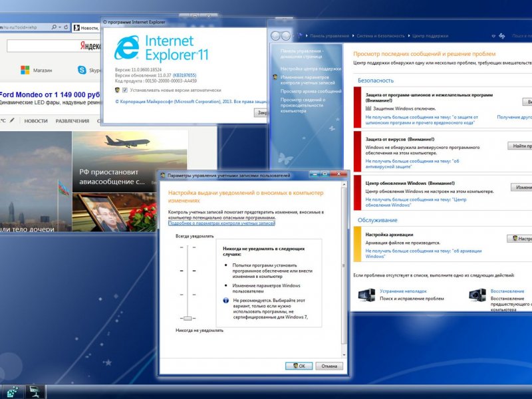Open the Восстановление link
This screenshot has width=532, height=399.
(x=507, y=291)
